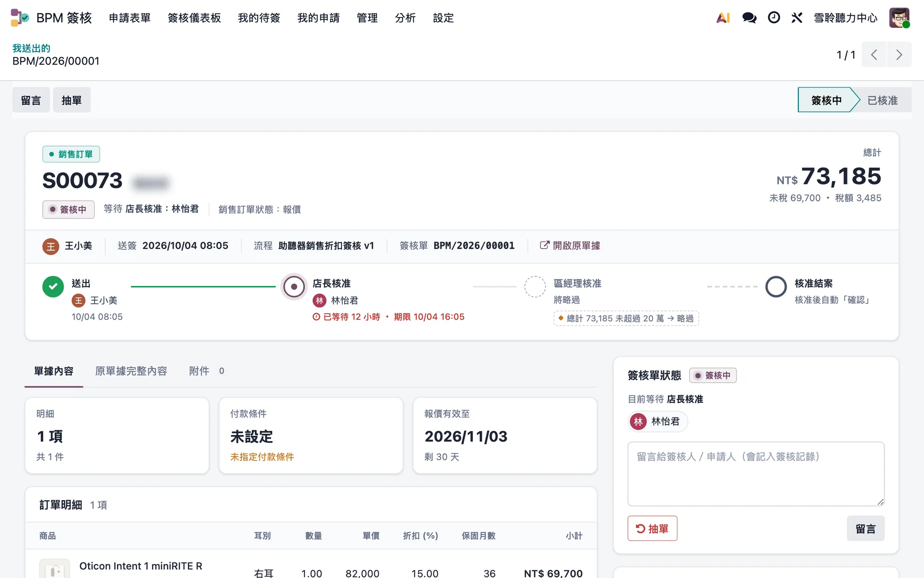Open the user avatar menu
The width and height of the screenshot is (924, 578).
[x=899, y=18]
